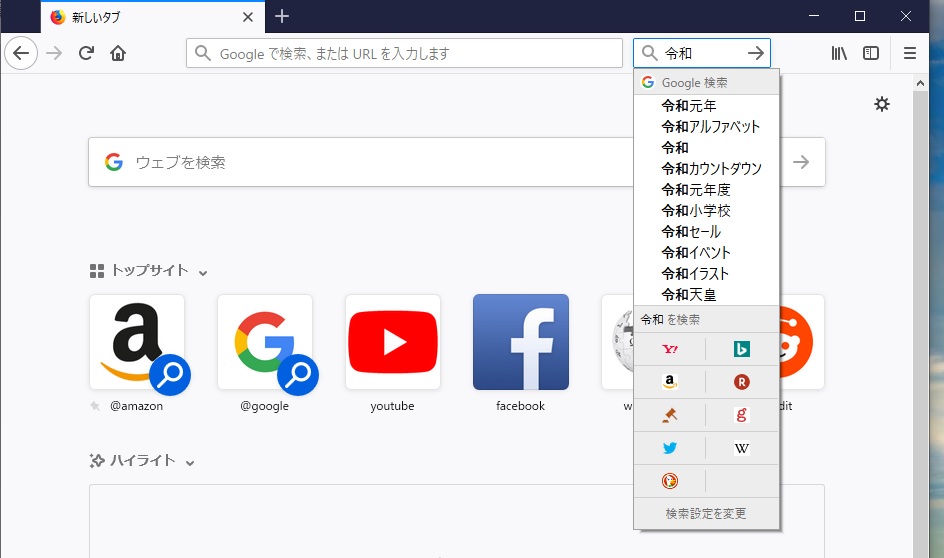Maximize the Firefox window

coord(860,16)
